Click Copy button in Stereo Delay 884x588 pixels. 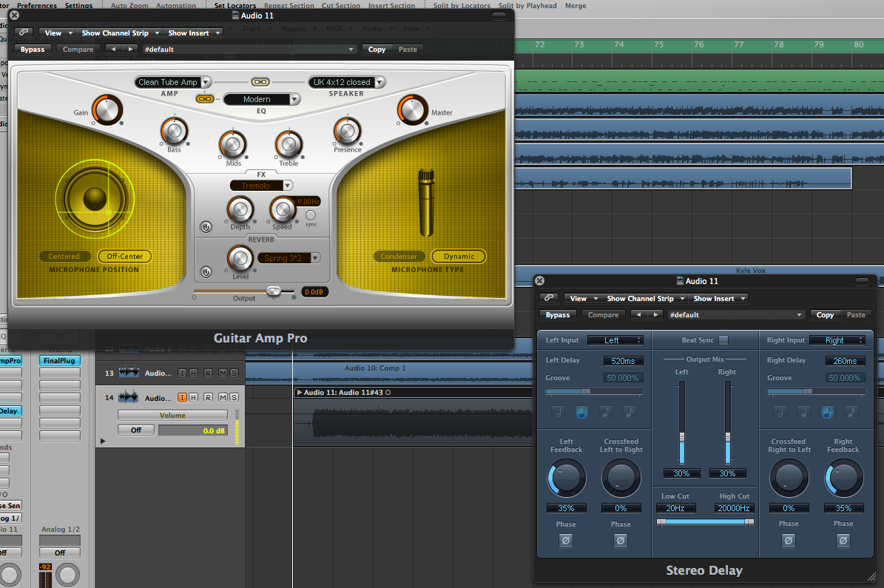pos(825,315)
